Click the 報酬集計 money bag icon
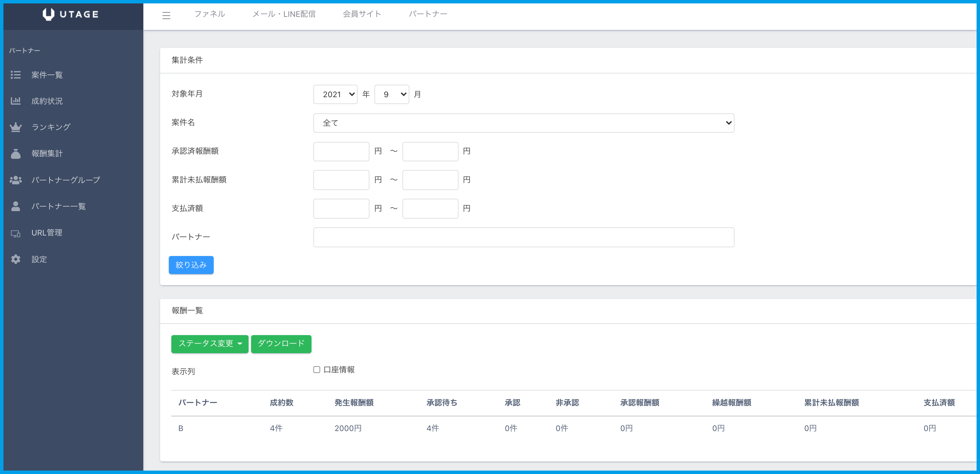 [x=16, y=154]
